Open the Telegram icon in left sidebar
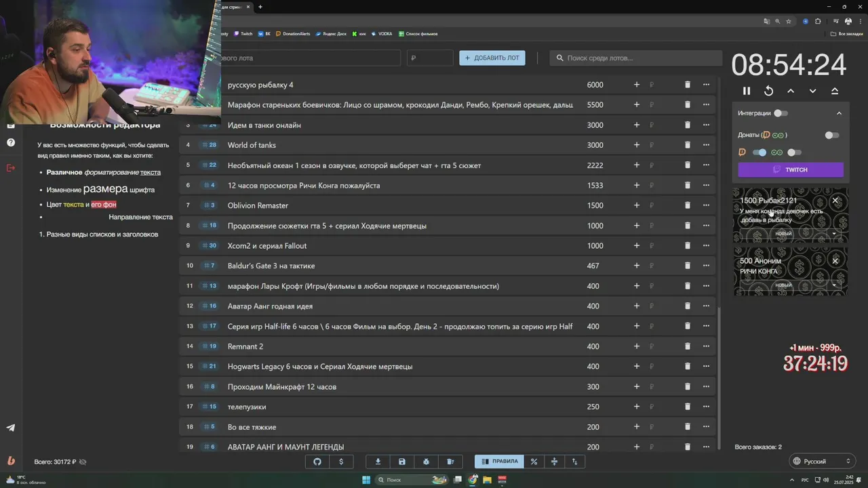Viewport: 868px width, 488px height. (x=11, y=428)
